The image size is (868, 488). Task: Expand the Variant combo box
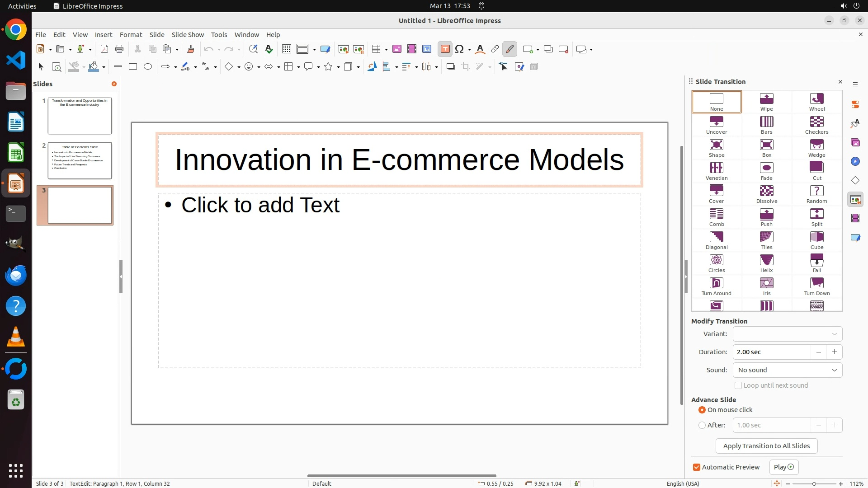point(787,334)
